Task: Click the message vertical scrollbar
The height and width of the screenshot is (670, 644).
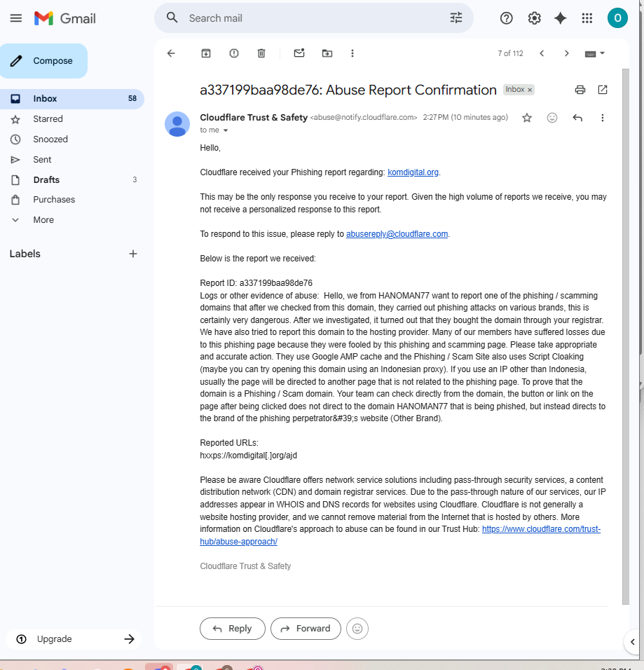Action: (x=626, y=336)
